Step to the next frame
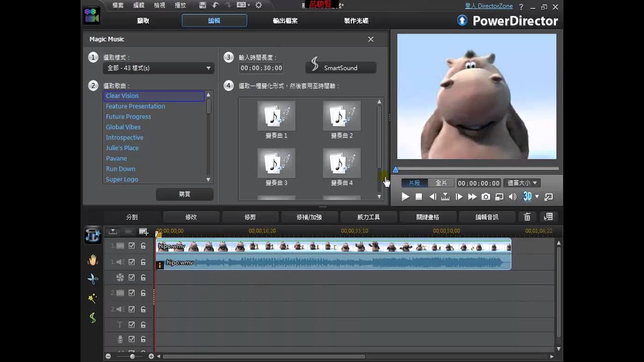Image resolution: width=644 pixels, height=362 pixels. click(x=459, y=197)
